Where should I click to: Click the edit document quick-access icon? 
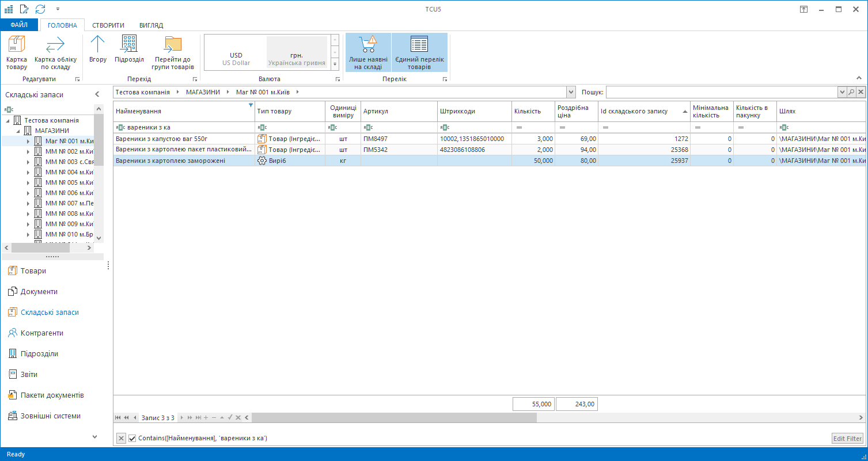pos(24,9)
